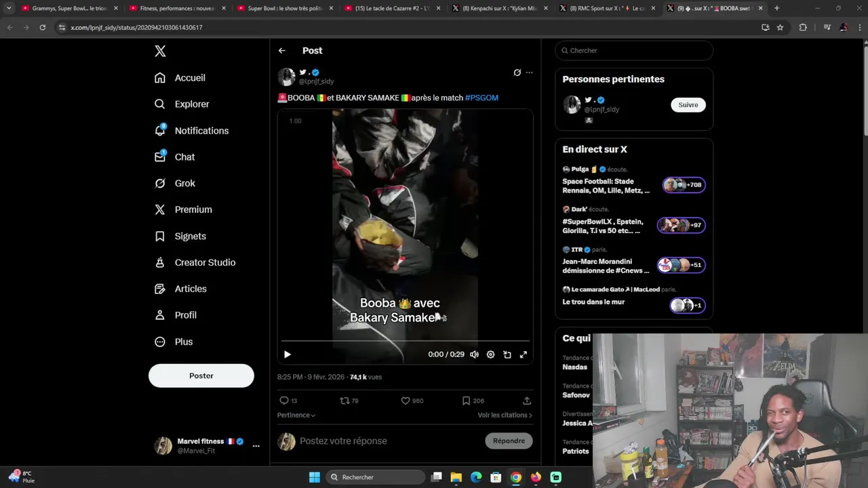Open #SuperBowlLX live space
Viewport: 868px width, 488px height.
tap(633, 221)
